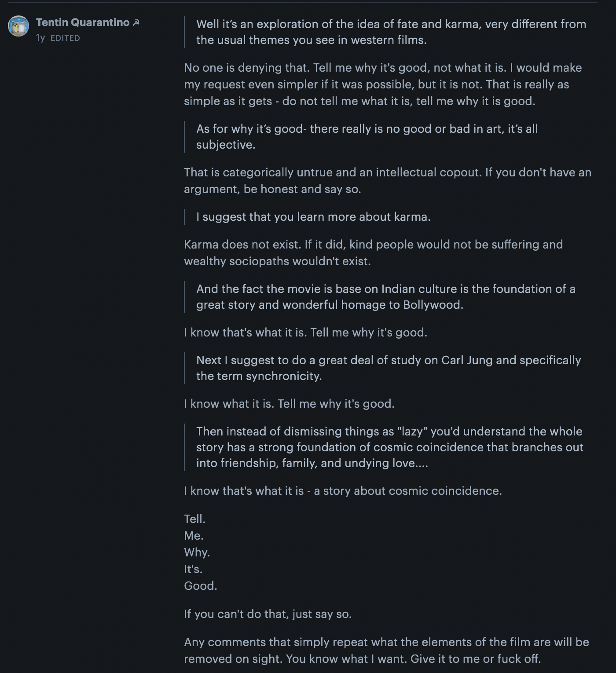The image size is (616, 673).
Task: Click 'If you can't do that, just say so.'
Action: [268, 614]
